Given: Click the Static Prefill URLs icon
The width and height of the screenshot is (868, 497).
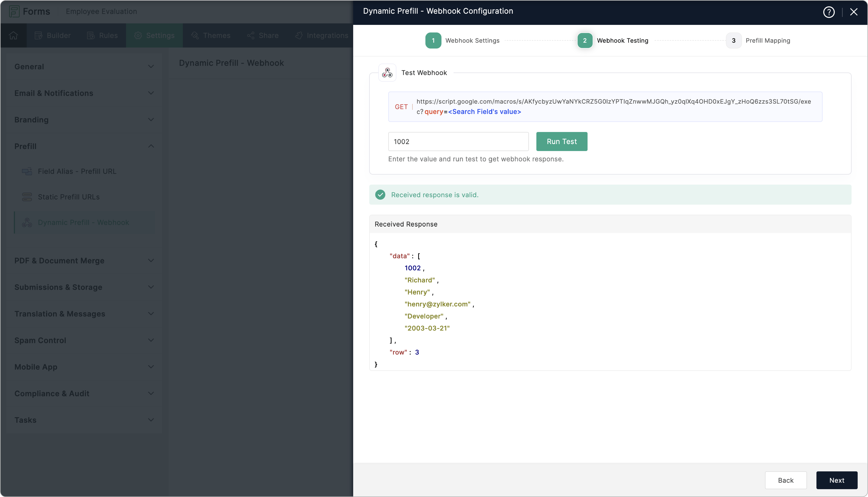Looking at the screenshot, I should (27, 197).
